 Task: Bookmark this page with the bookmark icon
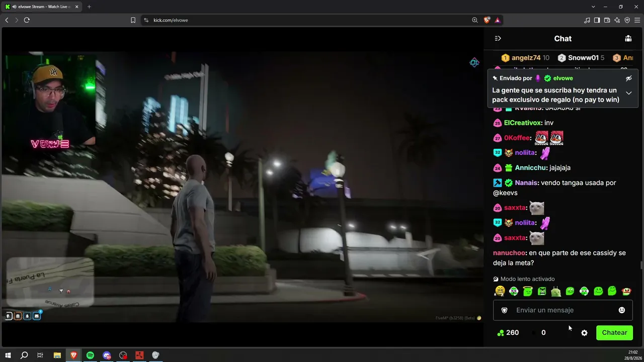(x=133, y=20)
